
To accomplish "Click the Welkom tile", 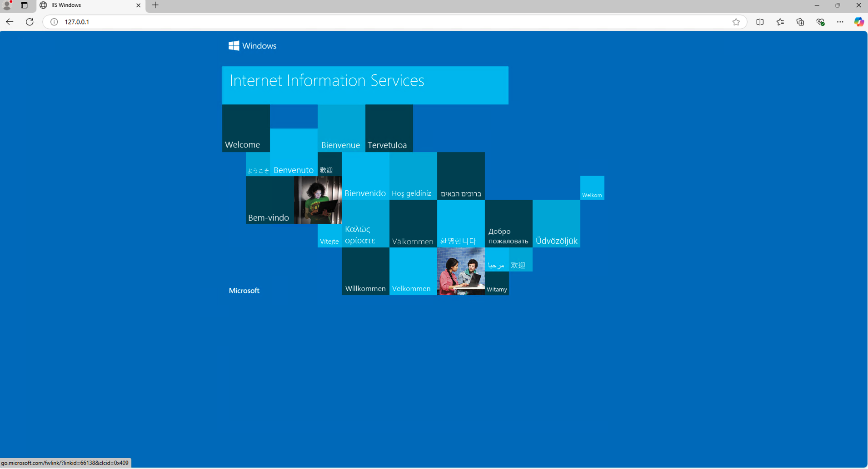I will coord(592,188).
